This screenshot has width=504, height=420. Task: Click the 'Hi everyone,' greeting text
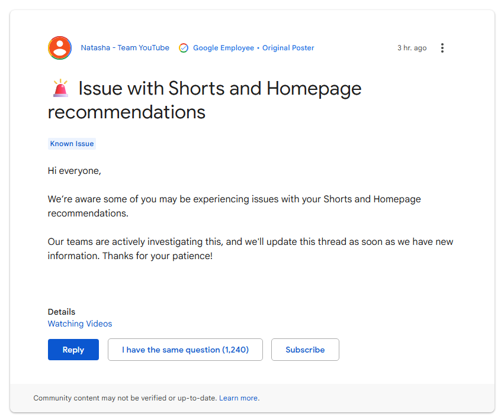(x=74, y=171)
